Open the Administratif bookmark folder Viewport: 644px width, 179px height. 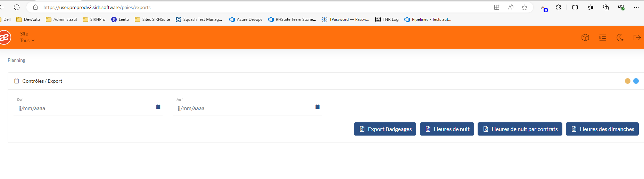pyautogui.click(x=61, y=19)
